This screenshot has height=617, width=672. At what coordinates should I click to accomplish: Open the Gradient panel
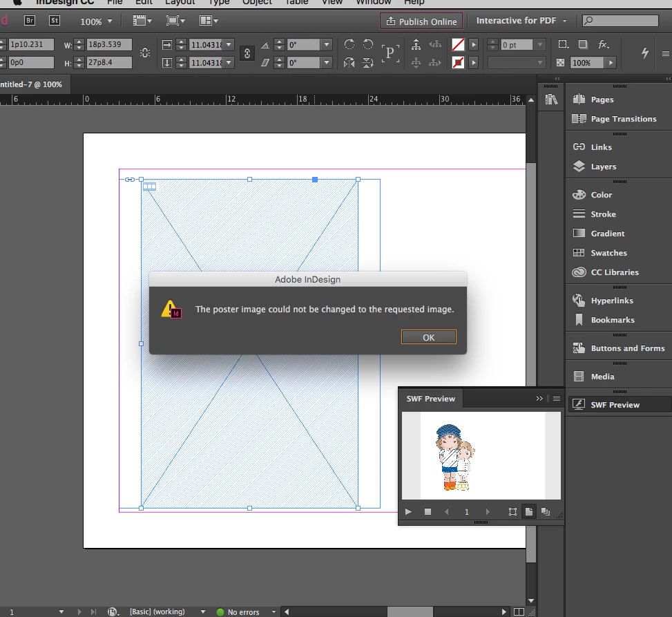599,234
